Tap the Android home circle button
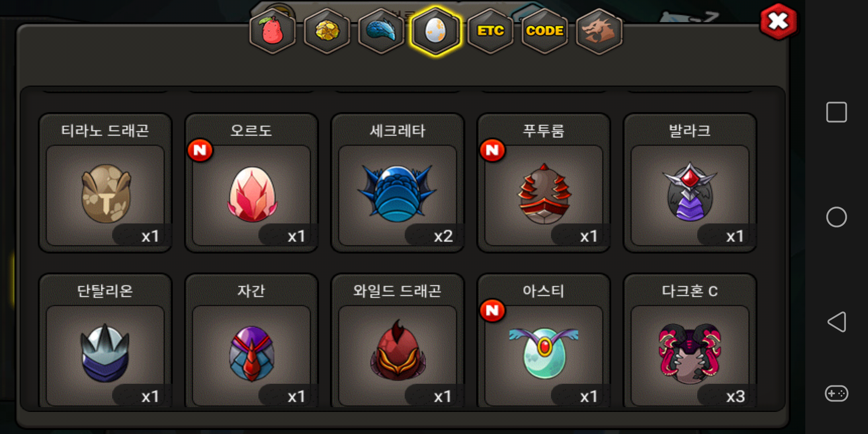 (837, 217)
